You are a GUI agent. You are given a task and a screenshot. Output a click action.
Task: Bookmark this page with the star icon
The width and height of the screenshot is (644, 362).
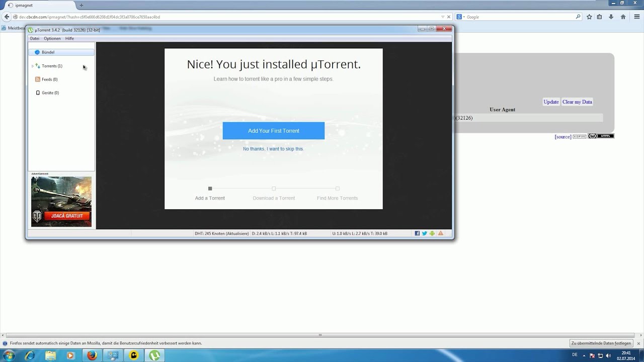point(589,17)
